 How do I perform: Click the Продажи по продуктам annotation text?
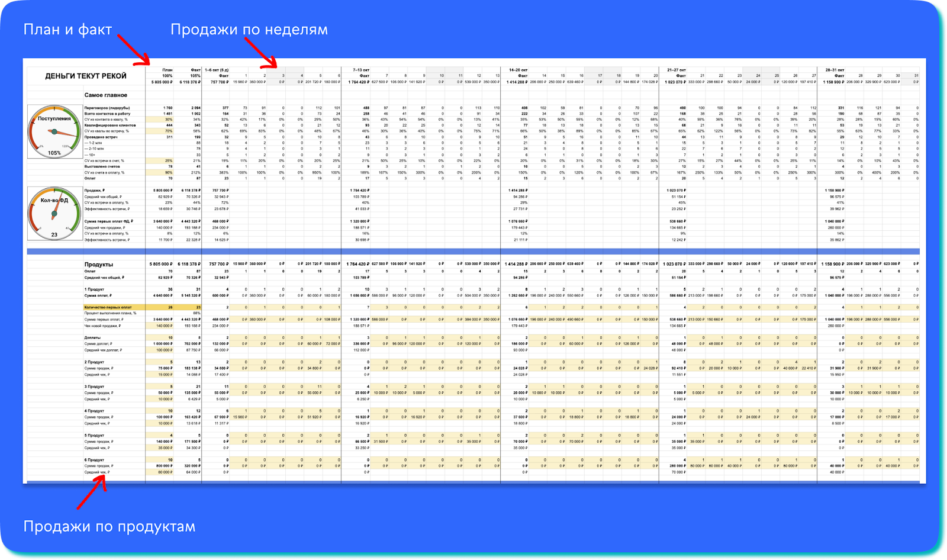tap(109, 526)
